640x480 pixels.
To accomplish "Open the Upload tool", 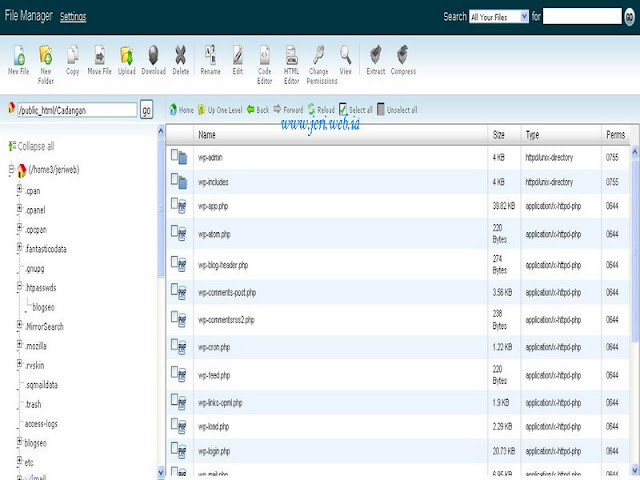I will click(x=127, y=56).
